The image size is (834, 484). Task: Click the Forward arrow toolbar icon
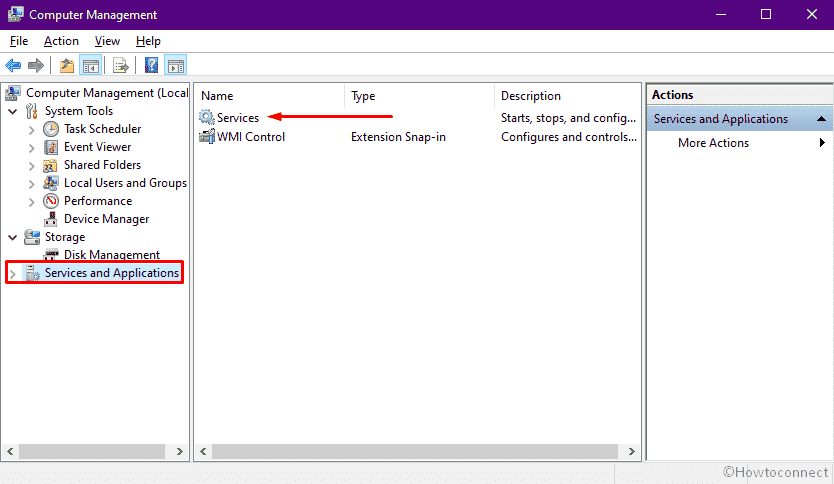click(x=36, y=65)
